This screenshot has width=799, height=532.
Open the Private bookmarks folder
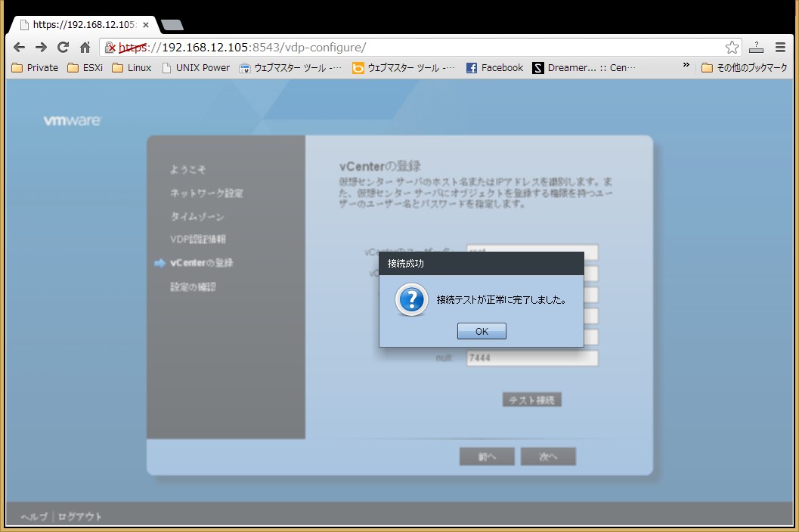click(x=35, y=68)
